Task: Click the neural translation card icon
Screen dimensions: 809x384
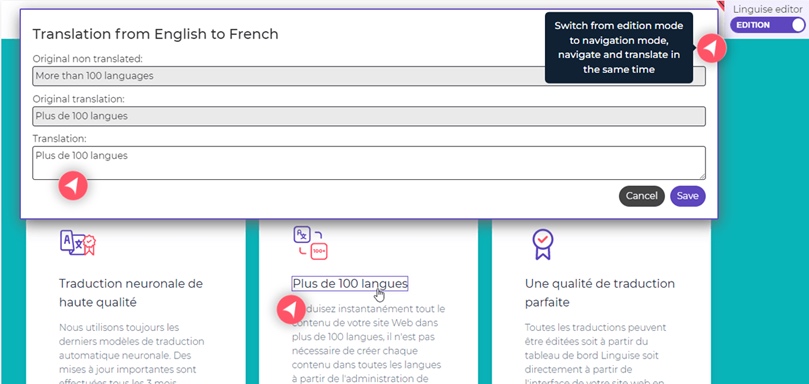Action: 78,243
